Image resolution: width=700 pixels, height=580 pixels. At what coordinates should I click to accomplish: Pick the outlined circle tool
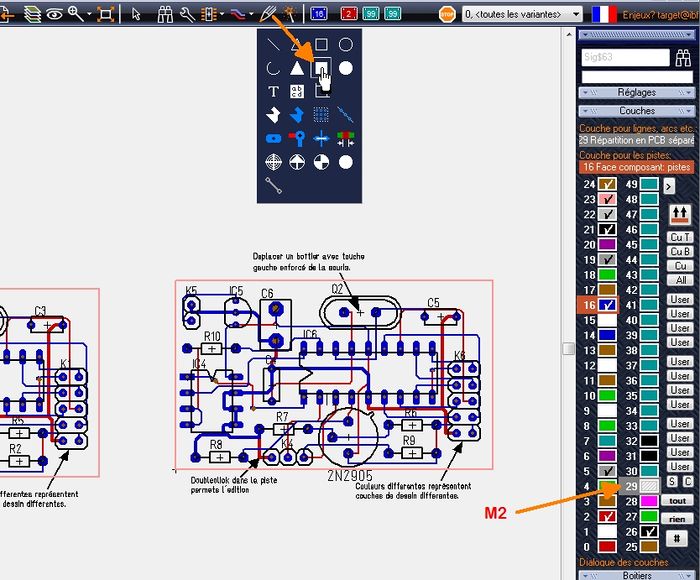click(x=346, y=44)
